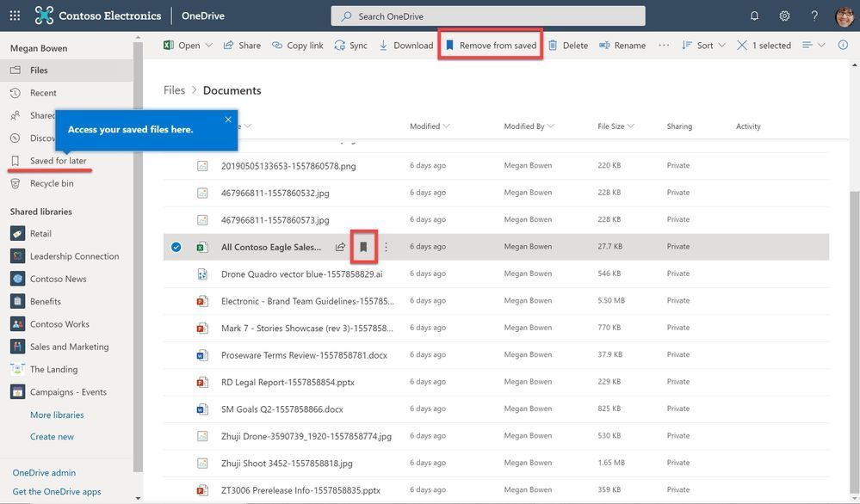
Task: Click Remove from saved button
Action: pyautogui.click(x=491, y=45)
